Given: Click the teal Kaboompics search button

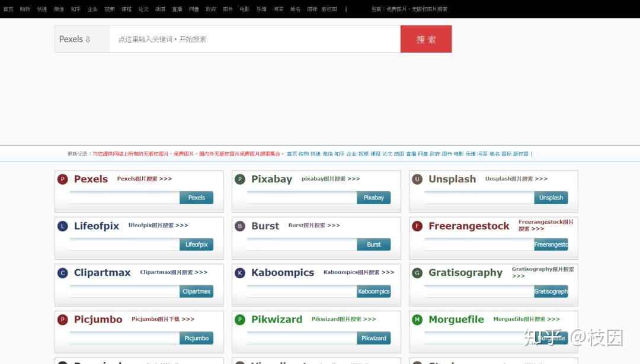Looking at the screenshot, I should point(373,291).
